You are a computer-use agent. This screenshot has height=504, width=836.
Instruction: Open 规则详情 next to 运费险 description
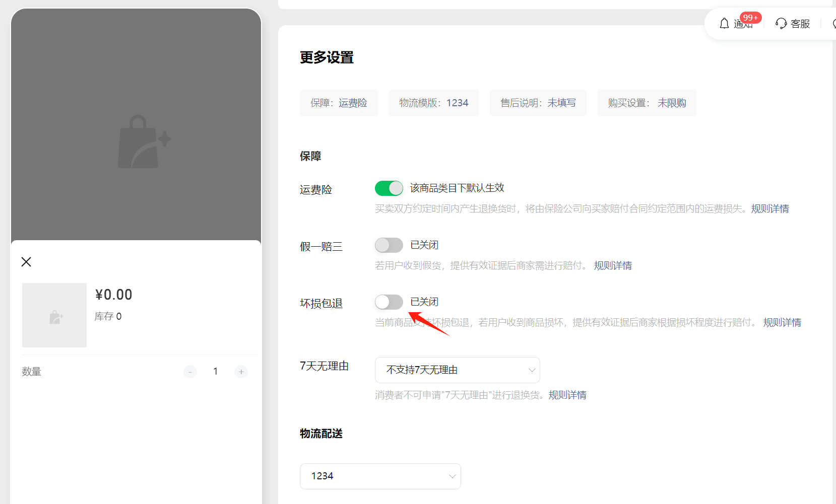tap(770, 208)
